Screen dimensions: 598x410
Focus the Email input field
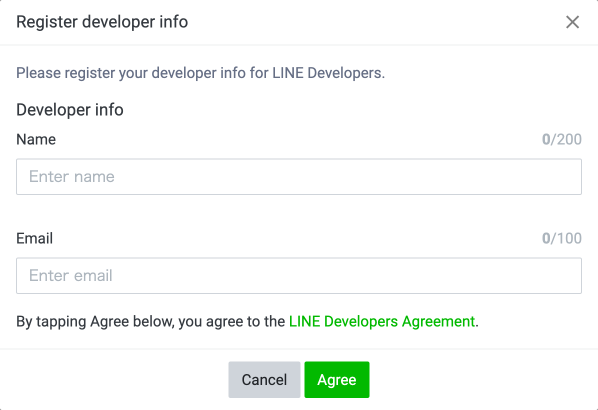coord(299,276)
